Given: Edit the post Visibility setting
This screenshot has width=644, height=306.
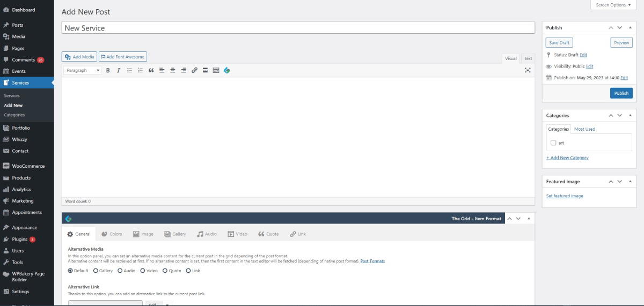Looking at the screenshot, I should click(590, 66).
